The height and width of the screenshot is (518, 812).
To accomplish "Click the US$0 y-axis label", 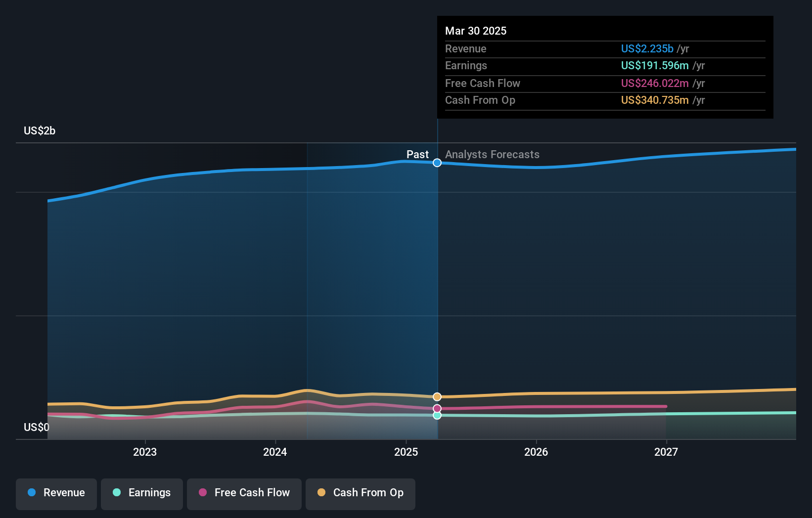I will (x=37, y=427).
